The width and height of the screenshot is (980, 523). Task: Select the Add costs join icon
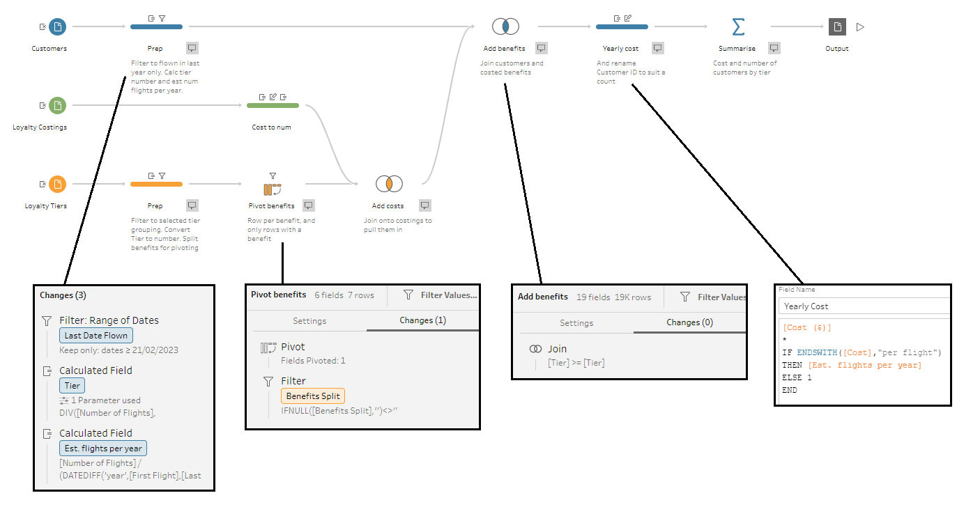(x=388, y=184)
